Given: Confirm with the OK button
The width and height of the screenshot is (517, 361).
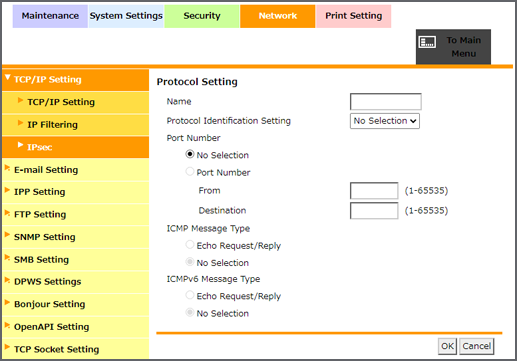Looking at the screenshot, I should [x=447, y=346].
